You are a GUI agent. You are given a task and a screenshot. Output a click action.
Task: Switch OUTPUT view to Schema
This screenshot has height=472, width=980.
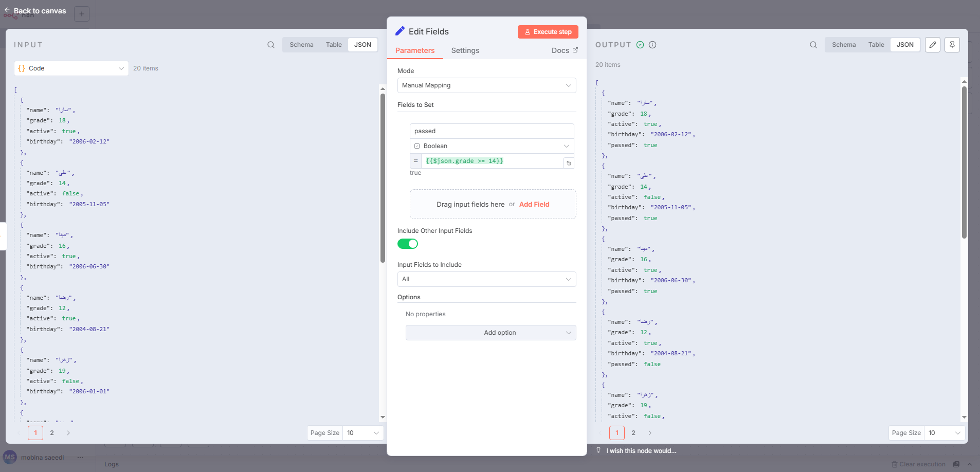click(x=844, y=45)
